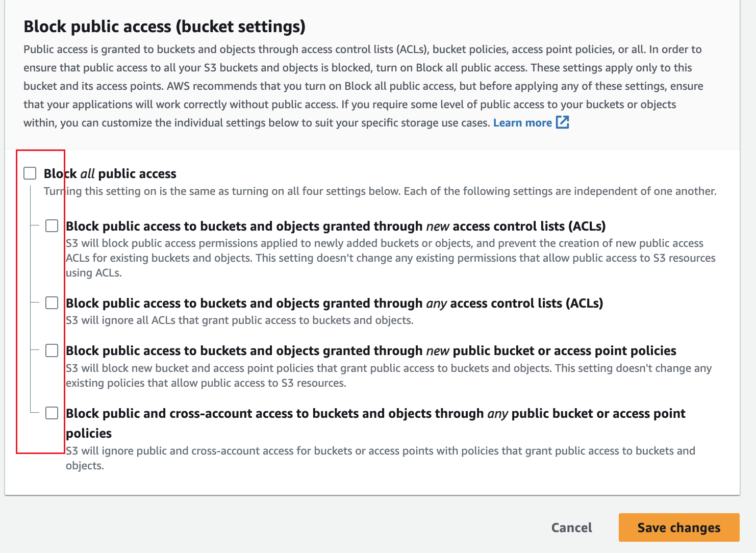
Task: Click label for new access control lists setting
Action: coord(336,227)
